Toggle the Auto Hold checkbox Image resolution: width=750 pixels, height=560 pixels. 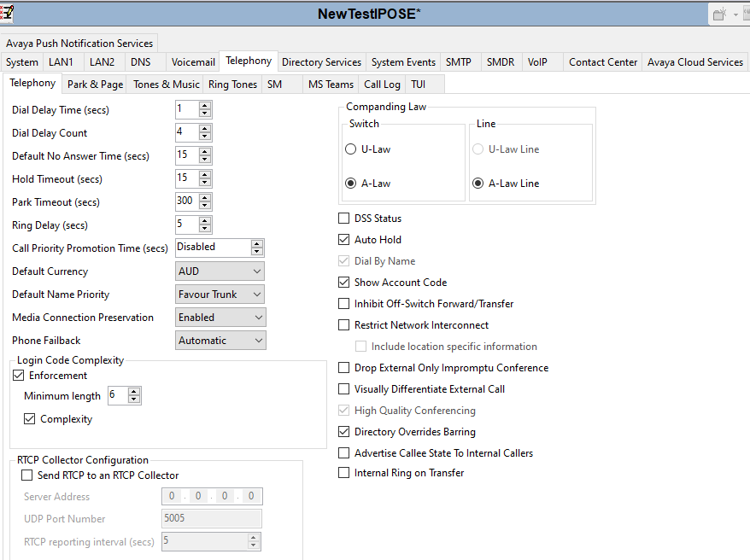click(344, 240)
